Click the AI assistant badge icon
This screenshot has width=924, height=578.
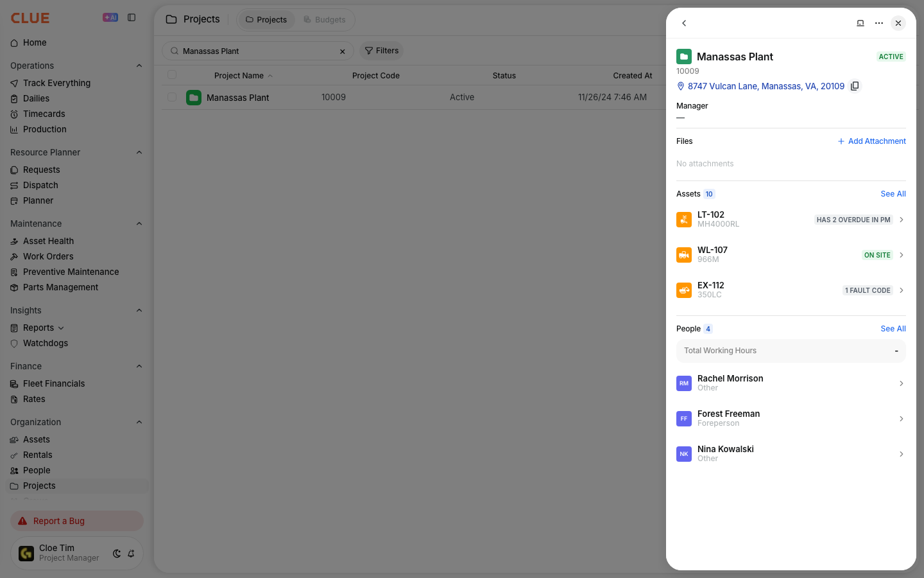(x=110, y=18)
